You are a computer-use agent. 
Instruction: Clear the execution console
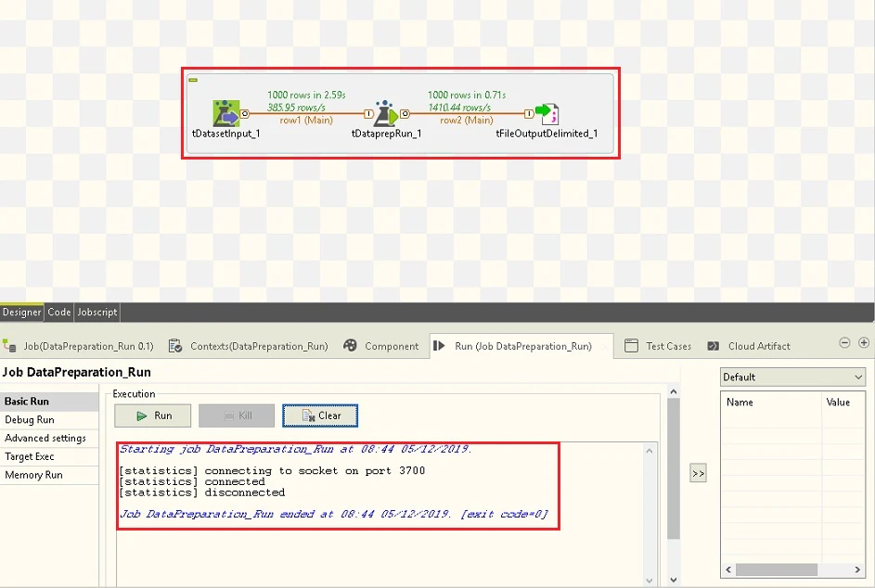click(320, 415)
